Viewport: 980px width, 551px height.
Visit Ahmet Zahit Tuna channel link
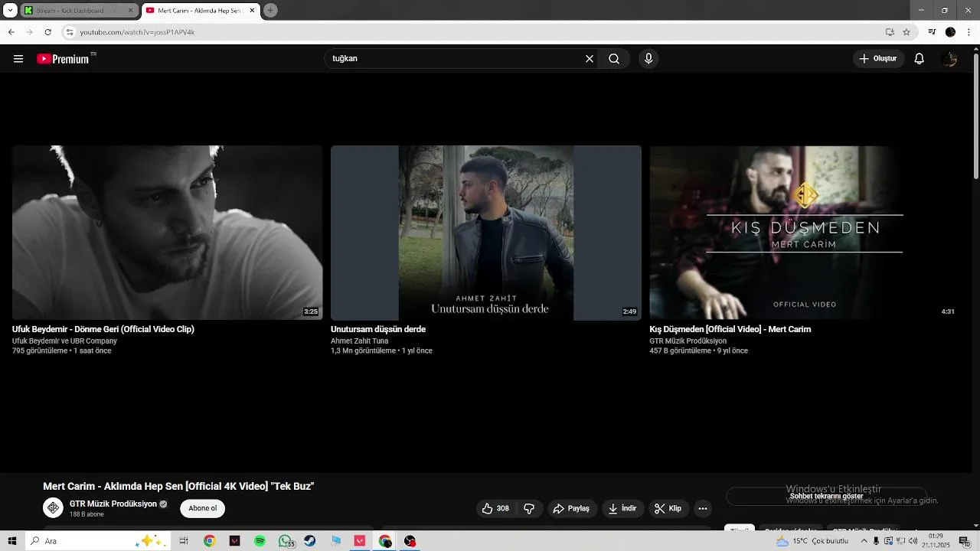click(360, 341)
